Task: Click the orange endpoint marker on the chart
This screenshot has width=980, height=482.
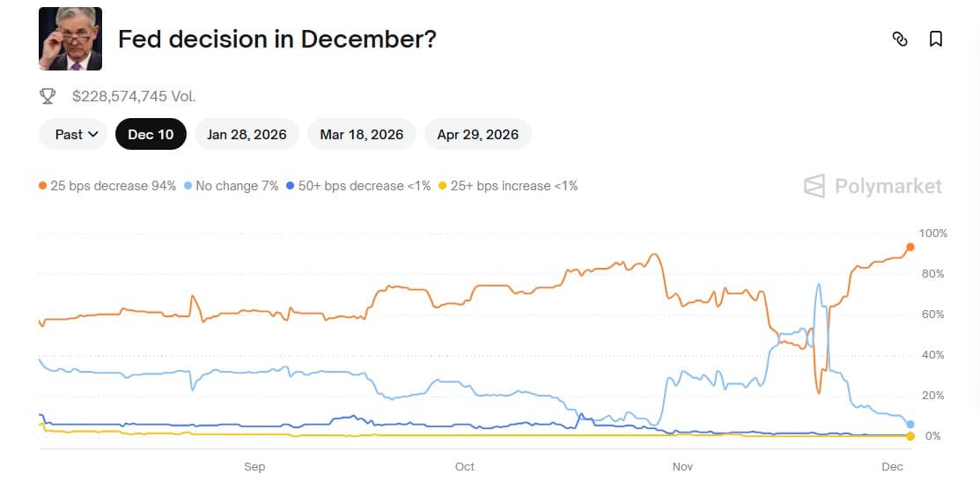Action: (x=910, y=247)
